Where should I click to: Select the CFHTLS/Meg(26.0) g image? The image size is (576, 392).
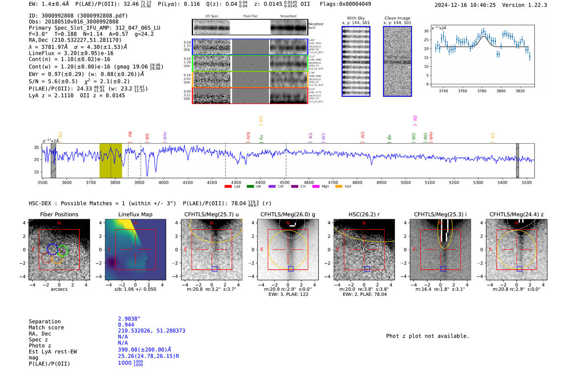pyautogui.click(x=288, y=250)
